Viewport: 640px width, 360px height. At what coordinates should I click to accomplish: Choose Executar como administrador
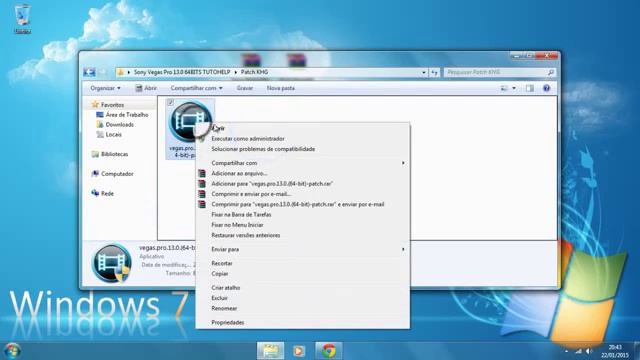pyautogui.click(x=303, y=139)
